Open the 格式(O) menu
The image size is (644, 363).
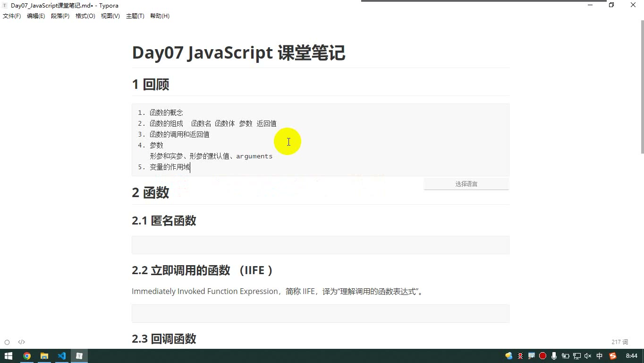click(x=85, y=16)
